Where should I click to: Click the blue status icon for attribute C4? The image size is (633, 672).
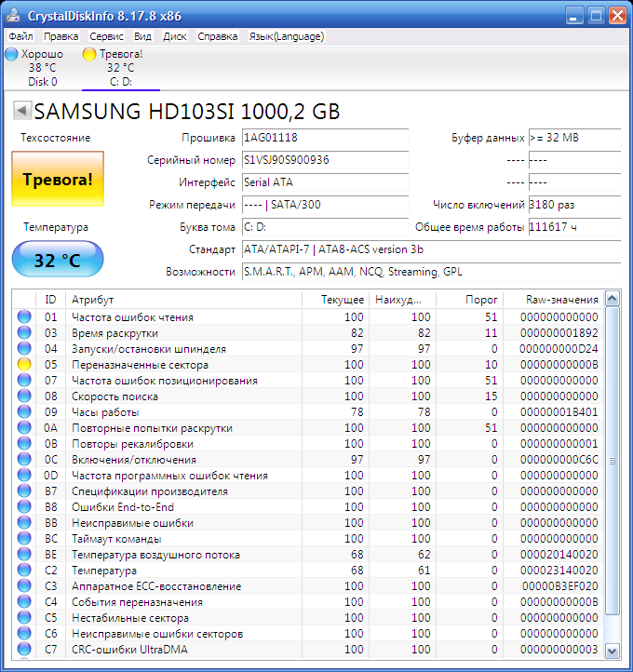tap(24, 601)
